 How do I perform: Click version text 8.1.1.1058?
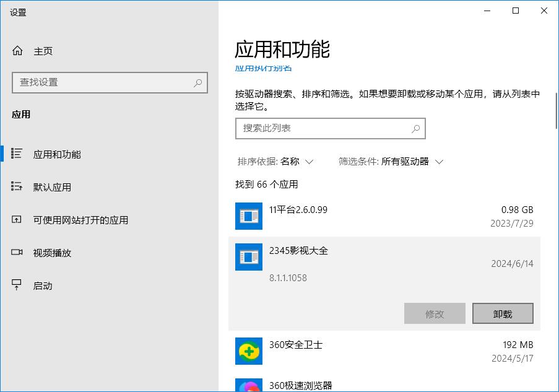(288, 278)
